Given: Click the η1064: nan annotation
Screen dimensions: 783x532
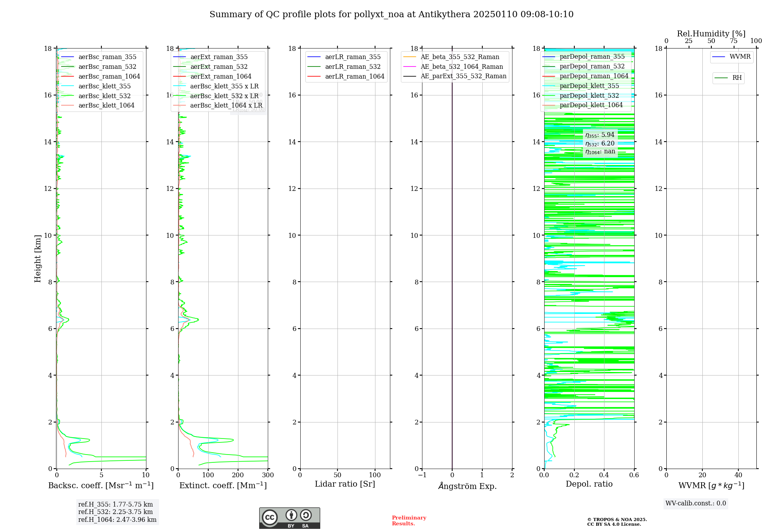Looking at the screenshot, I should (x=600, y=152).
